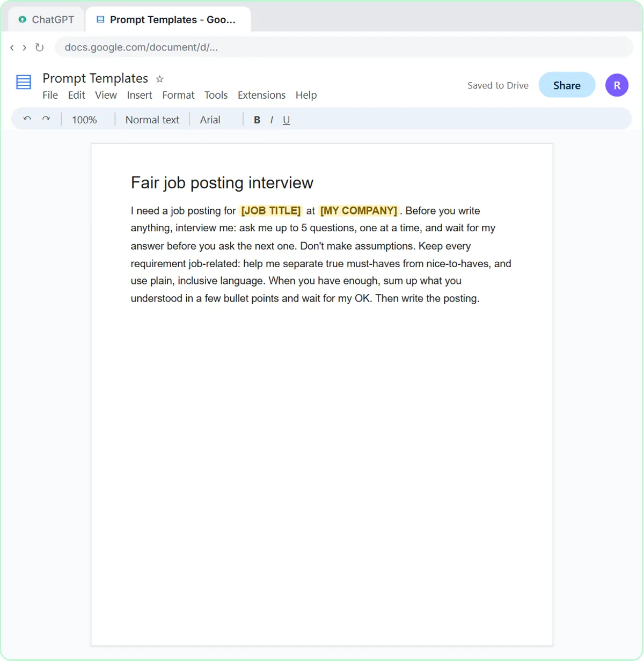Click the Fair job posting interview heading

(222, 182)
